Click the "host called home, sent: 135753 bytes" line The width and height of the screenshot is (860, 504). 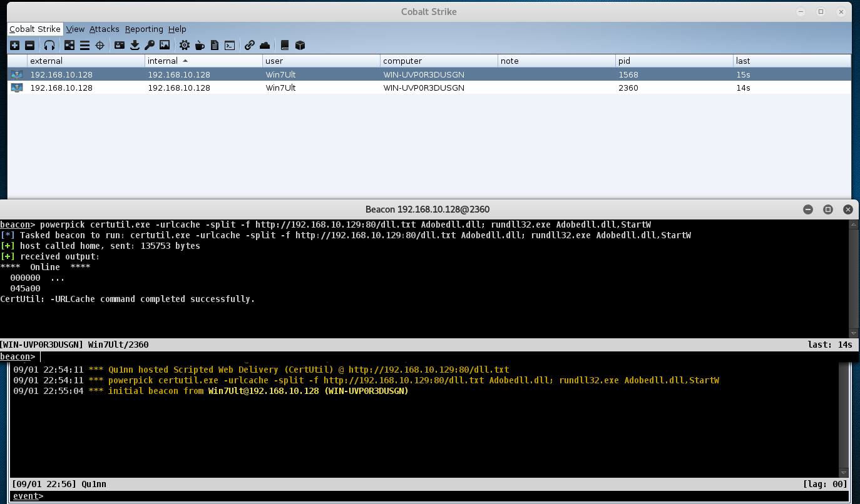(100, 246)
